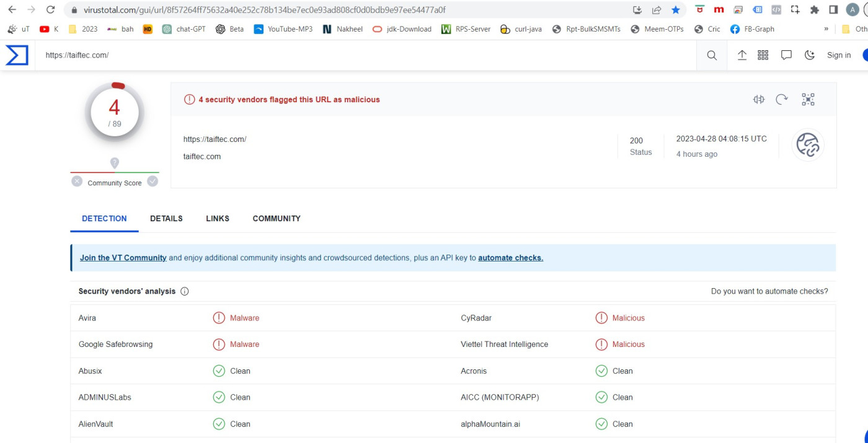Screen dimensions: 868x443
Task: Open the browser side panel
Action: 834,10
